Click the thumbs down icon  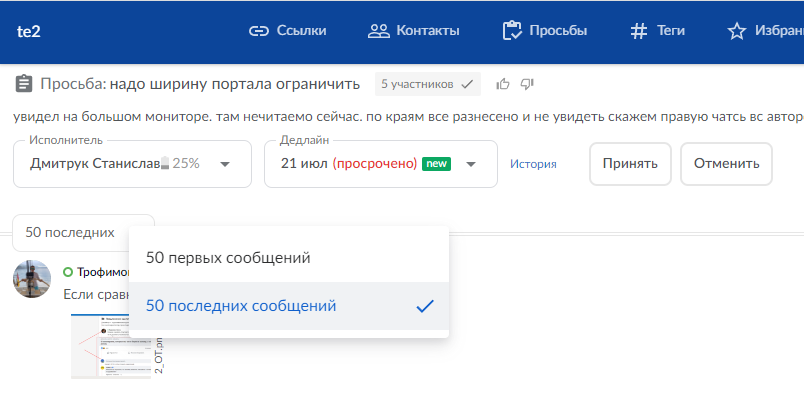(527, 84)
